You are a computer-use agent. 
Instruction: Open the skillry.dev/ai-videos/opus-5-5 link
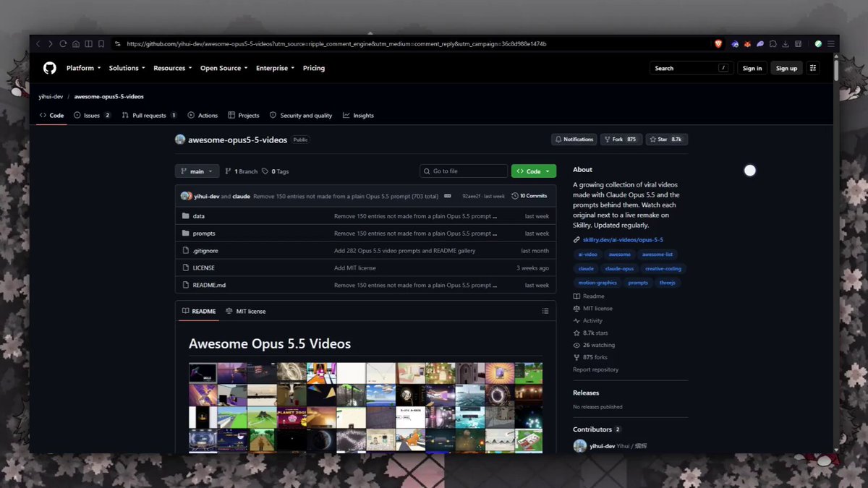pos(623,240)
